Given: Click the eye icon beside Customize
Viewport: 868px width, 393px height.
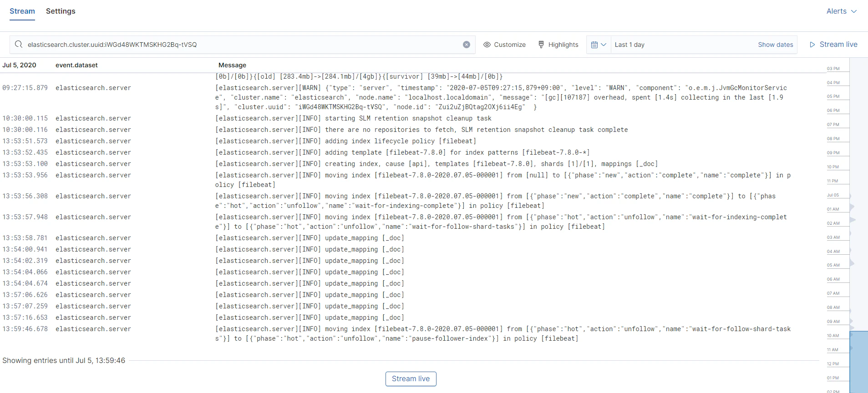Looking at the screenshot, I should pyautogui.click(x=487, y=45).
